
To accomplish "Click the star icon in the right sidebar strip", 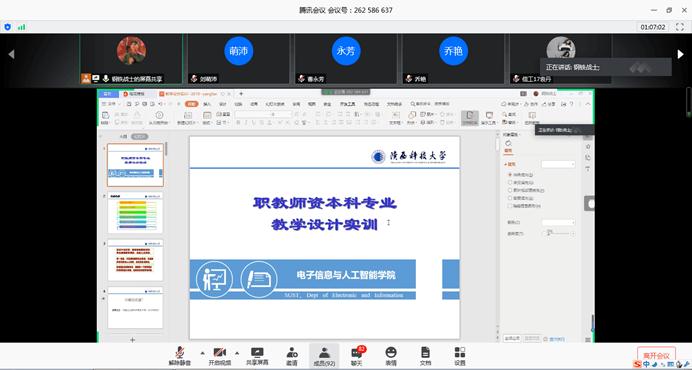I will (588, 147).
